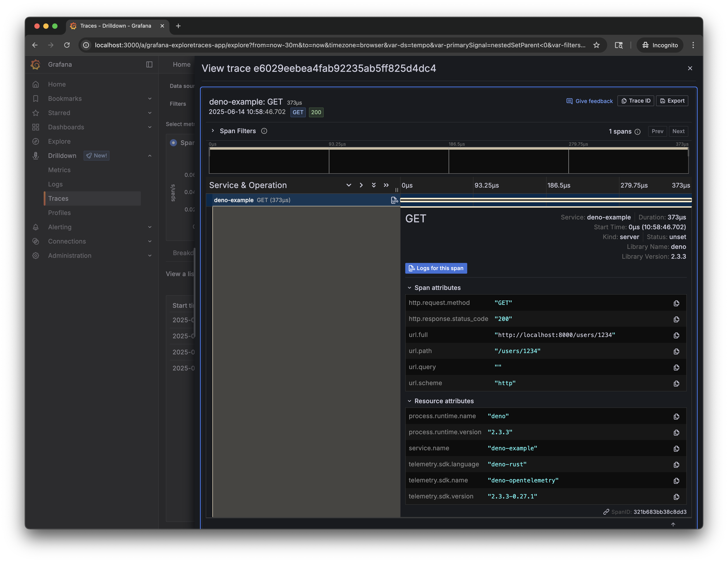Open Drilldown Logs in sidebar
This screenshot has height=562, width=728.
point(55,184)
